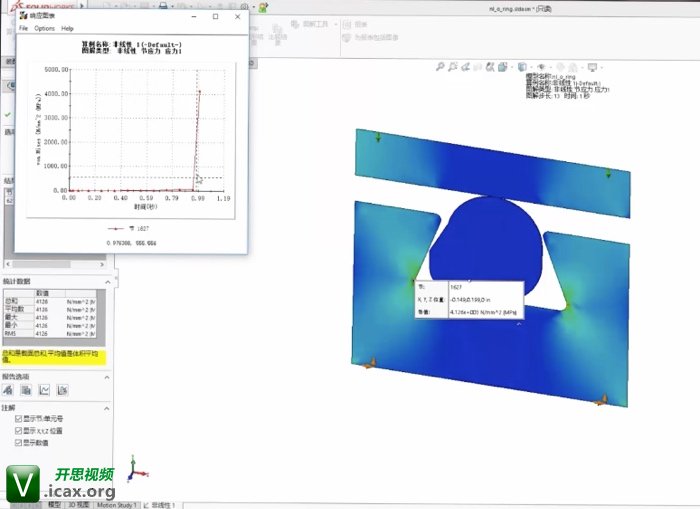Click the second report options icon
The width and height of the screenshot is (700, 509).
(26, 389)
